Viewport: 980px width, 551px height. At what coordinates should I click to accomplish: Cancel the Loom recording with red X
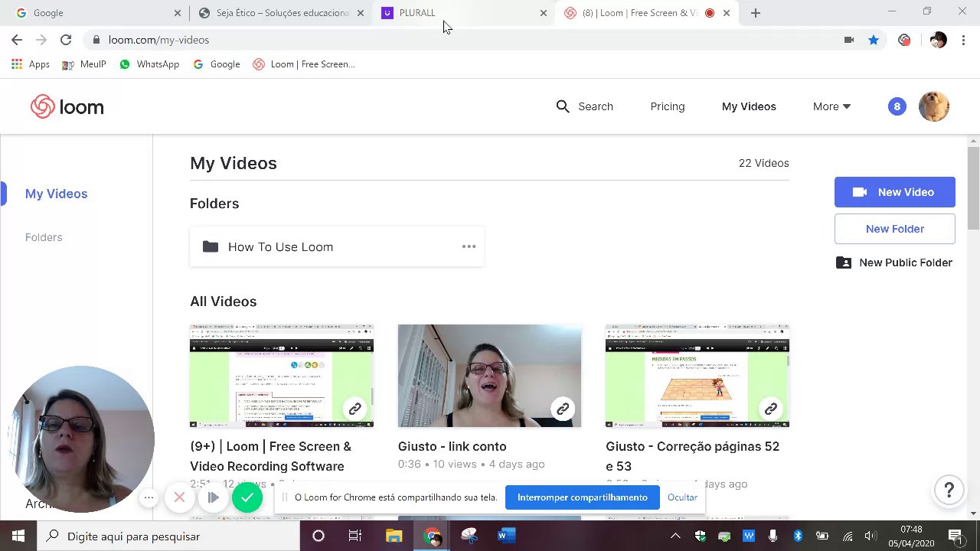pyautogui.click(x=179, y=498)
